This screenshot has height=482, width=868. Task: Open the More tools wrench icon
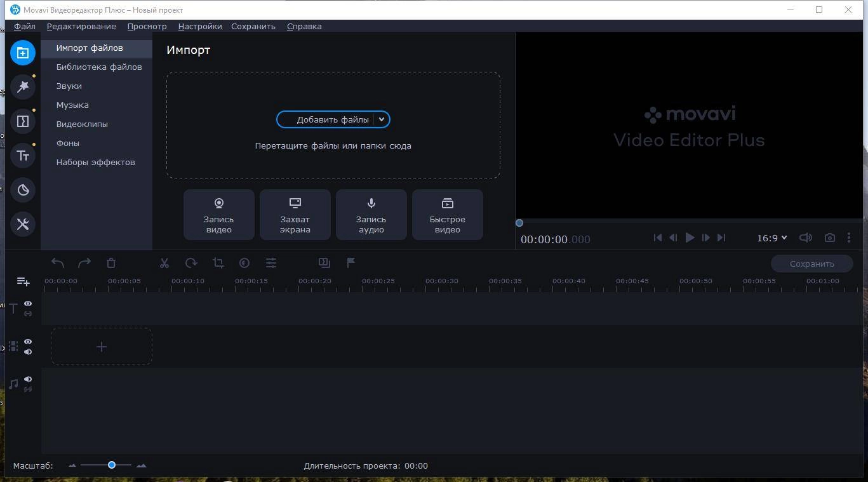click(x=22, y=224)
